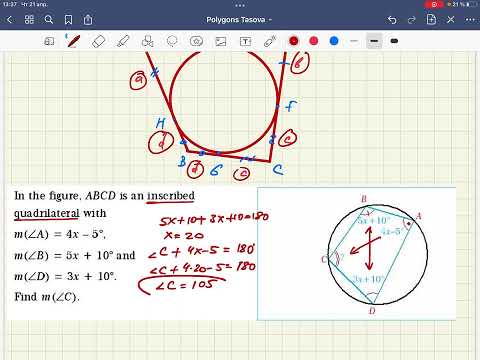Image resolution: width=480 pixels, height=360 pixels.
Task: Choose the bright red pen color
Action: click(314, 41)
